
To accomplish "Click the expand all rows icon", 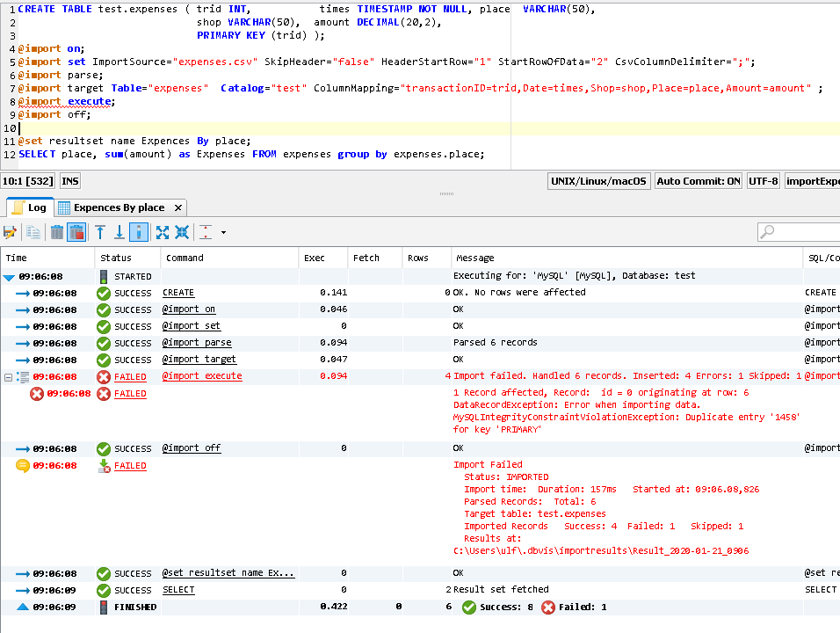I will [163, 232].
